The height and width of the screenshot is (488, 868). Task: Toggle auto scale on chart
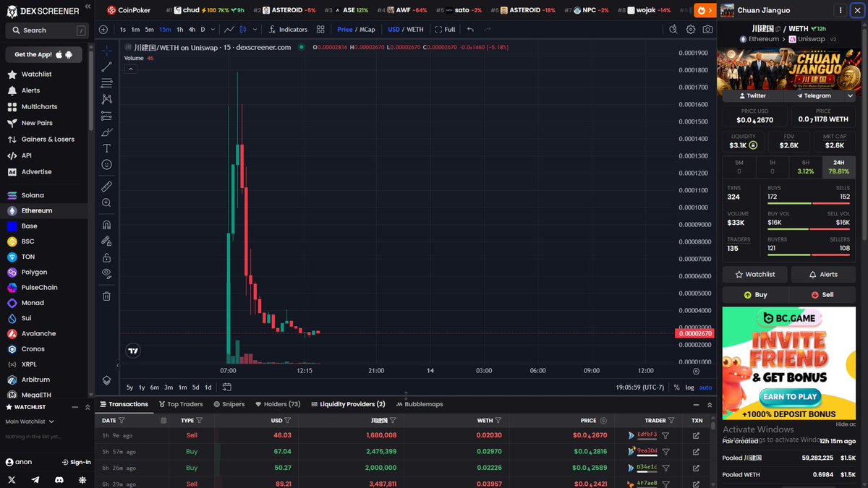pos(705,388)
